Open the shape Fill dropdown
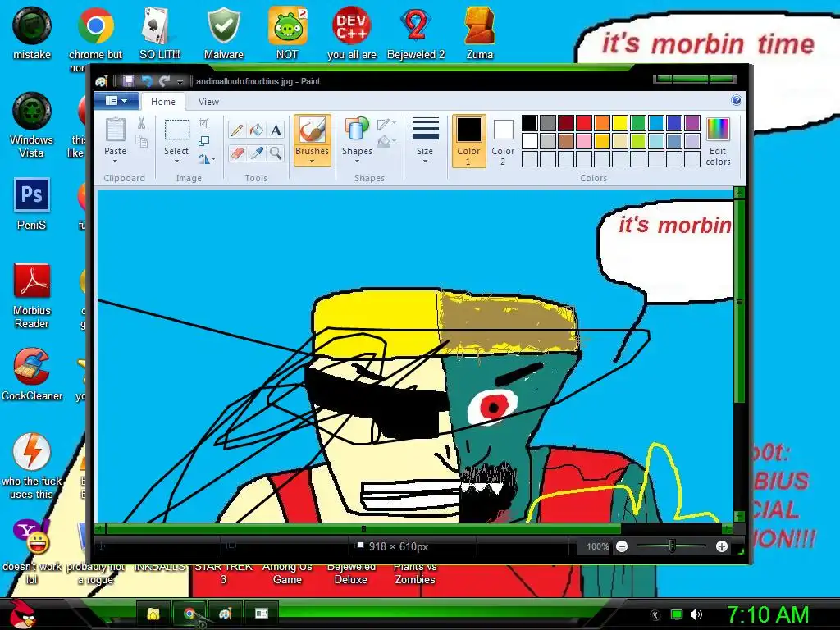The height and width of the screenshot is (630, 840). (x=386, y=141)
